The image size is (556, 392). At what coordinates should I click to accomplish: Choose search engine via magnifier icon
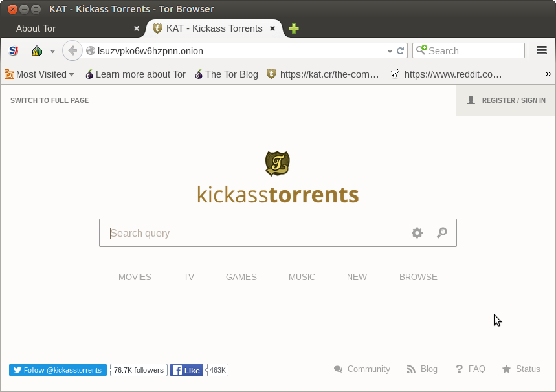(421, 50)
